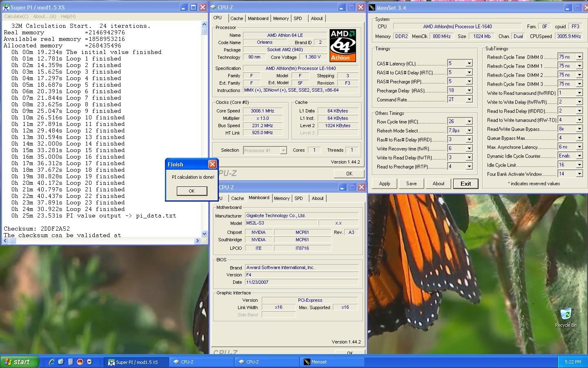Screen dimensions: 588x368
Task: Click Super PI horizontal scrollbar right arrow
Action: [198, 241]
